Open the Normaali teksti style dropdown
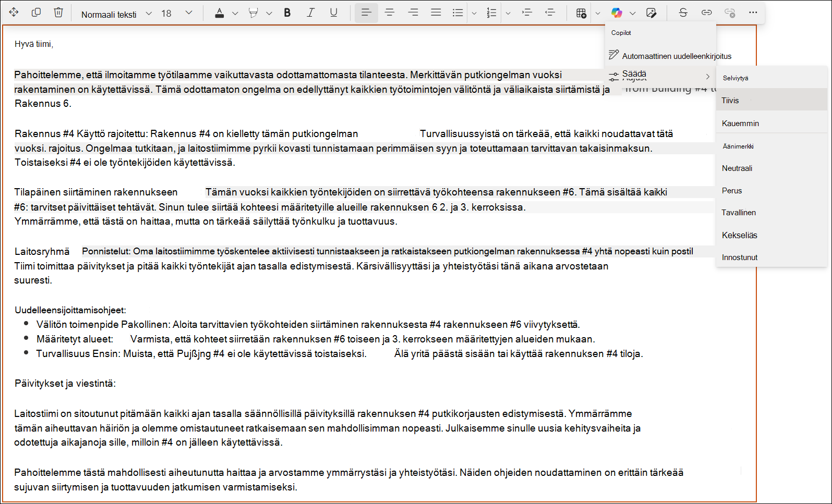This screenshot has height=504, width=832. [116, 14]
